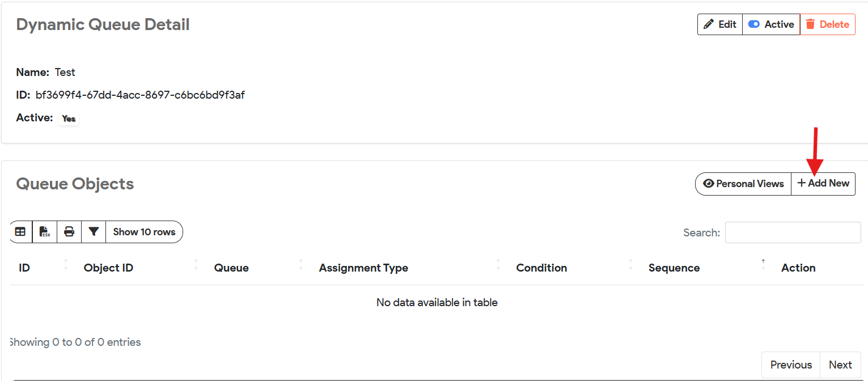Viewport: 868px width, 381px height.
Task: Open the Show 10 rows dropdown
Action: pos(144,232)
